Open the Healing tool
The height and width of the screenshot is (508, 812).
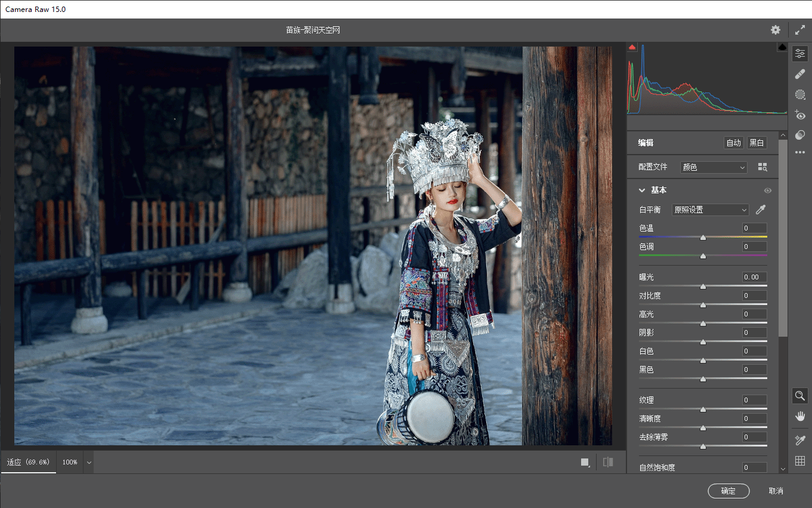pos(800,73)
